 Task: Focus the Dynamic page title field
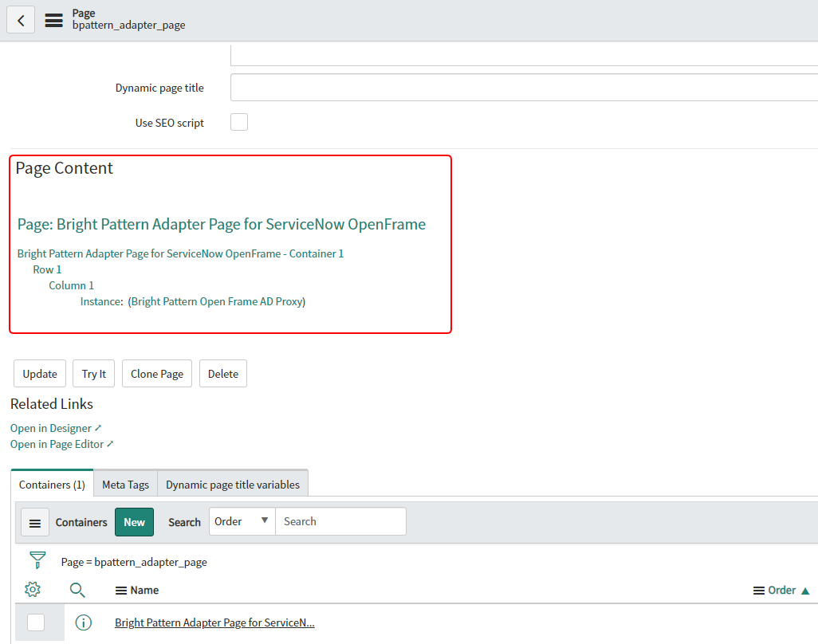(524, 87)
